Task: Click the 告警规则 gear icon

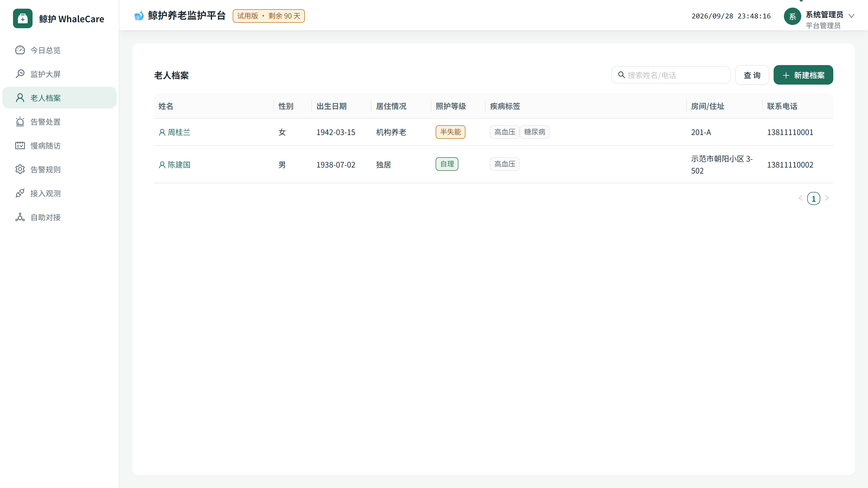Action: tap(20, 169)
